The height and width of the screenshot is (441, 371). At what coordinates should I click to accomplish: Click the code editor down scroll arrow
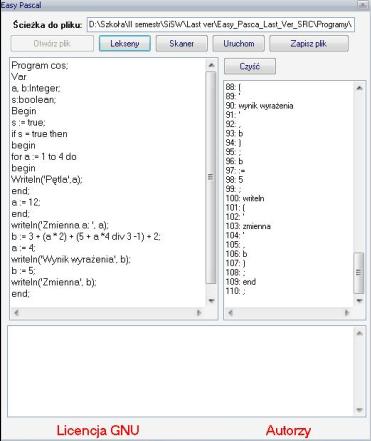[211, 300]
